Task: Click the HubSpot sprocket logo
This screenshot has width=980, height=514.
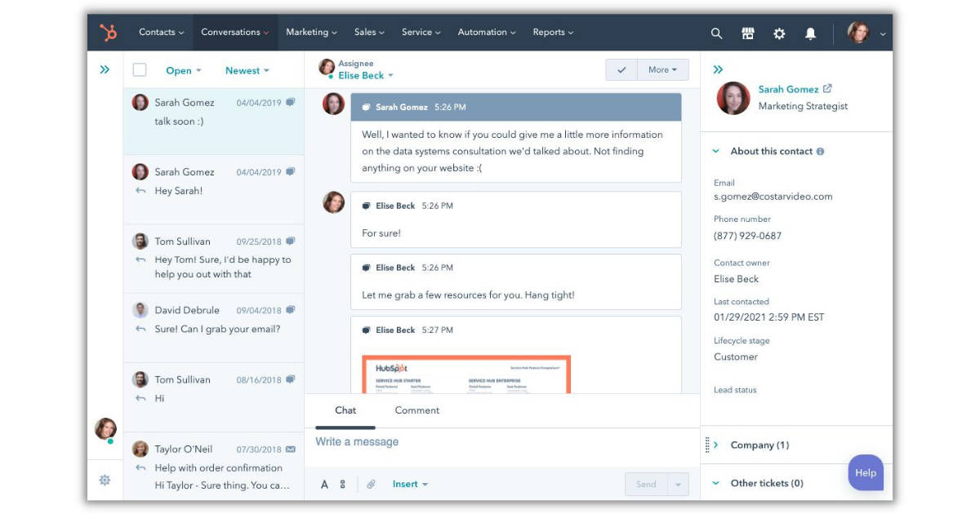Action: 110,32
